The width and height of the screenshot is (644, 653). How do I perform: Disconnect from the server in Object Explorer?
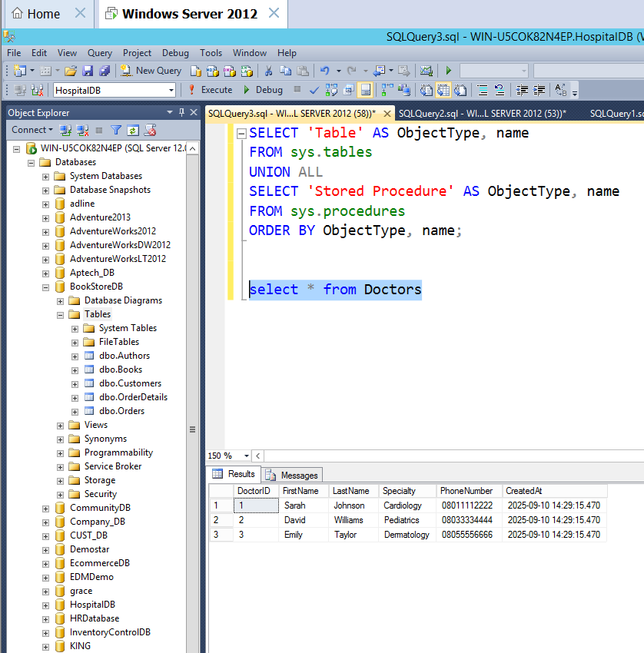pos(81,131)
